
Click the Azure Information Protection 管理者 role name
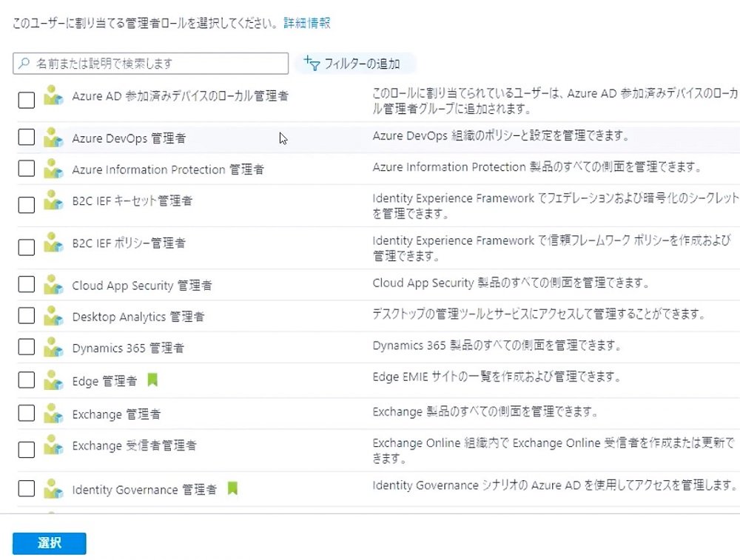coord(167,169)
